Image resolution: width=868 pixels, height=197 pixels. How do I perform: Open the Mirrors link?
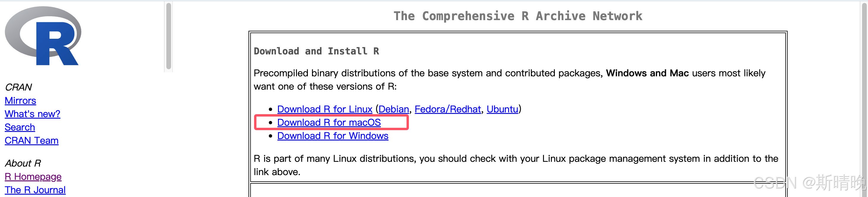point(20,101)
